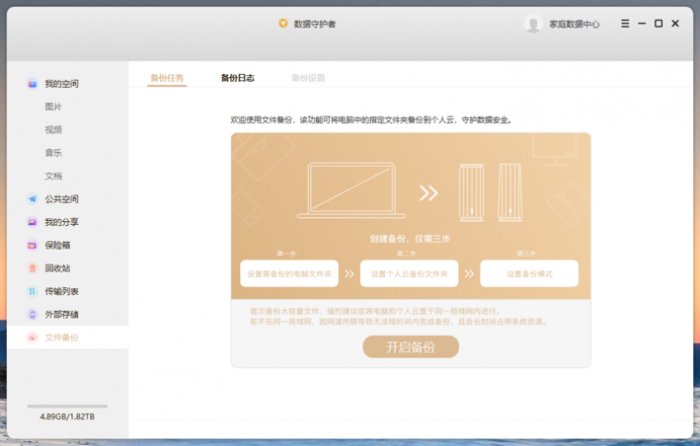Click the 回收站 recycle bin icon
Image resolution: width=700 pixels, height=446 pixels.
33,268
